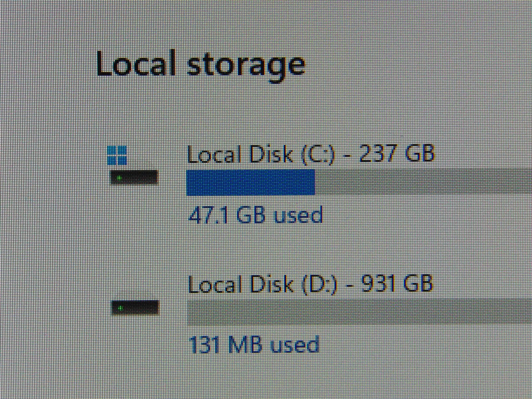The width and height of the screenshot is (532, 399).
Task: Click the "131 MB used" text
Action: pyautogui.click(x=254, y=344)
